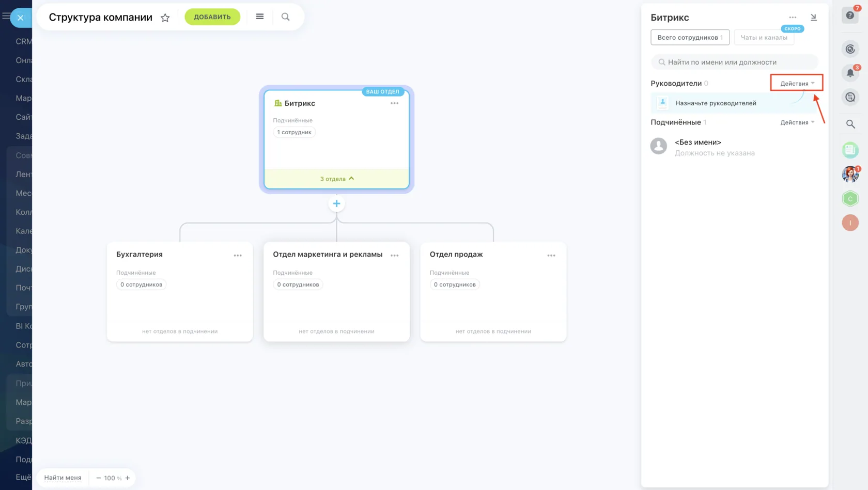The height and width of the screenshot is (490, 868).
Task: Click Назначьте руководителей
Action: point(734,103)
